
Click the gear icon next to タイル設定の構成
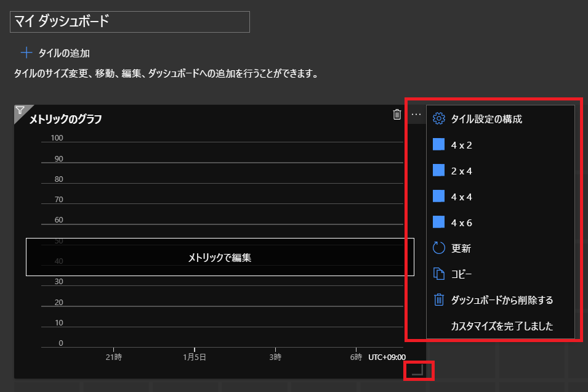click(438, 119)
